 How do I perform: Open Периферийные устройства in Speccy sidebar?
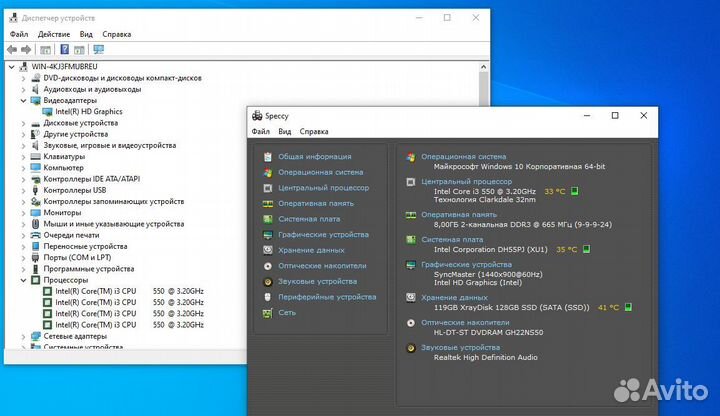(327, 297)
